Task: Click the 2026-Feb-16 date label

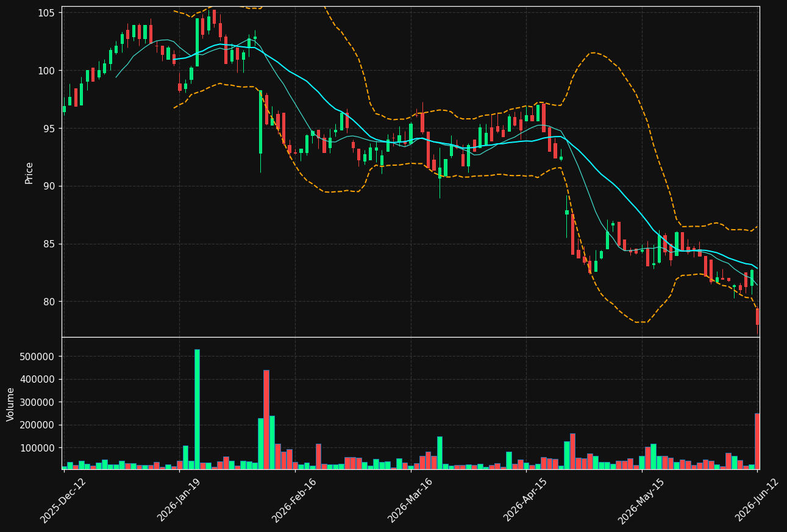Action: 294,500
